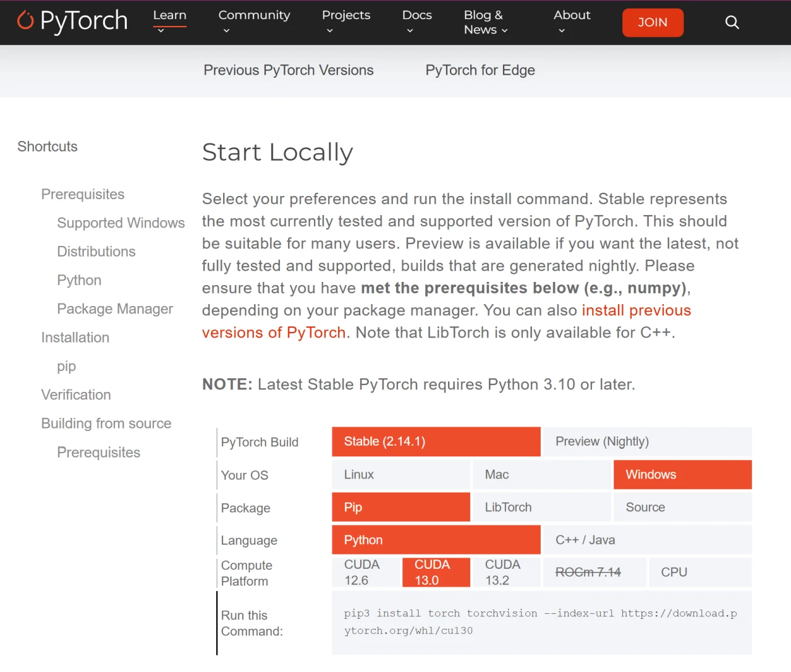Jump to pip shortcut in sidebar
The height and width of the screenshot is (672, 791).
tap(66, 366)
